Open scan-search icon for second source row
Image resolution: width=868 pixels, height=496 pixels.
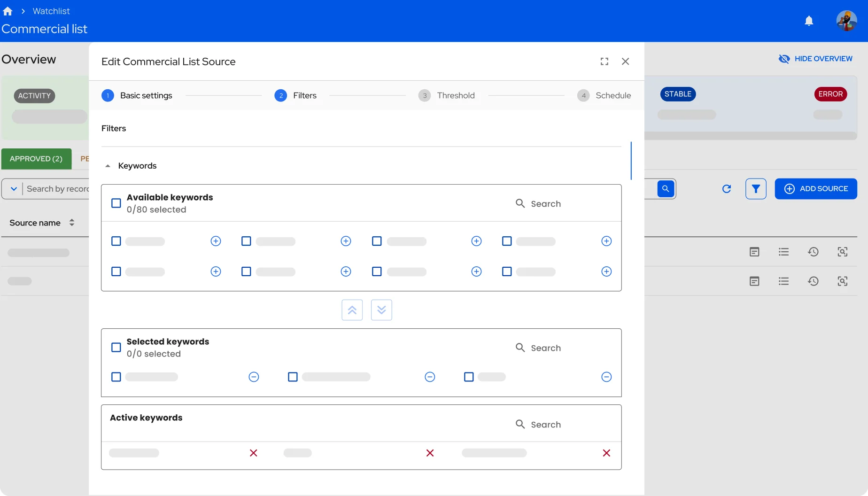pos(843,281)
